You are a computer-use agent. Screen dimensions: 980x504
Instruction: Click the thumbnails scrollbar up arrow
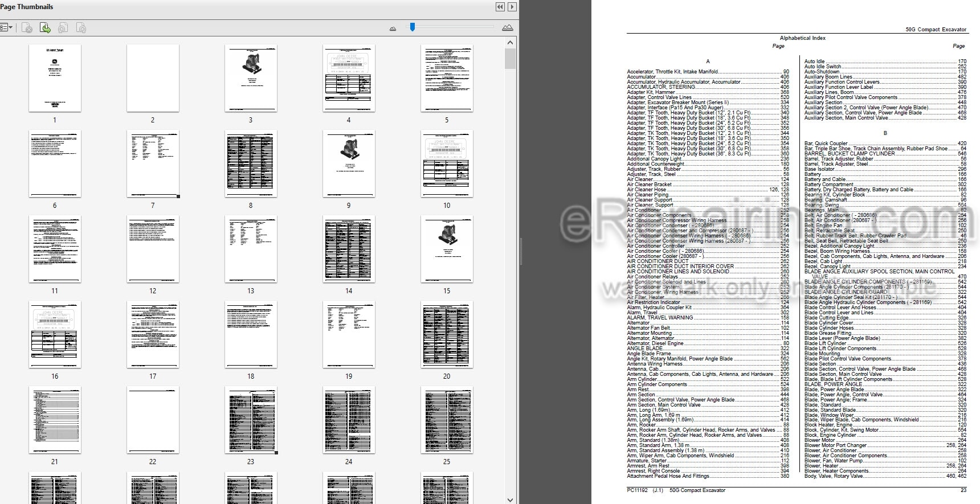coord(511,43)
